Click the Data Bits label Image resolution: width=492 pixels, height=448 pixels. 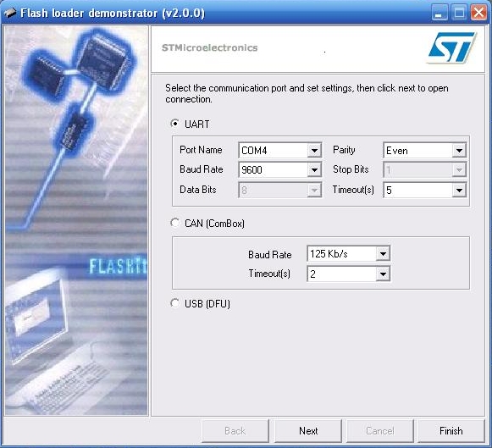click(x=197, y=190)
